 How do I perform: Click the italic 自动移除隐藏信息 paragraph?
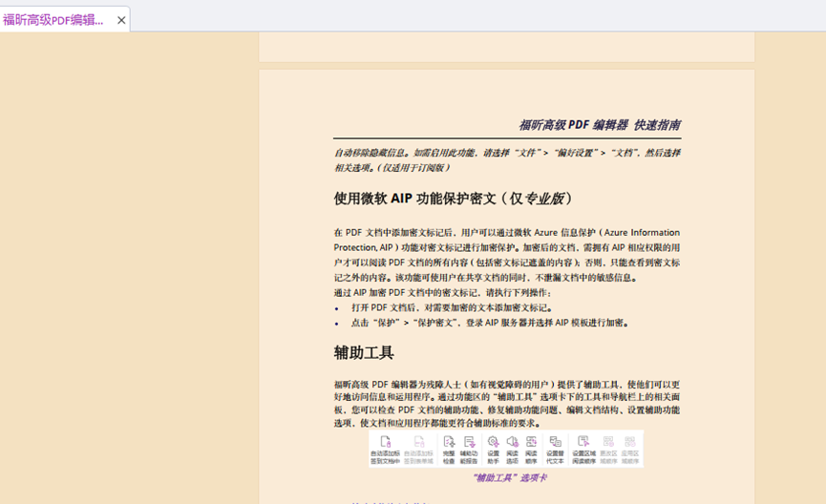pos(506,159)
